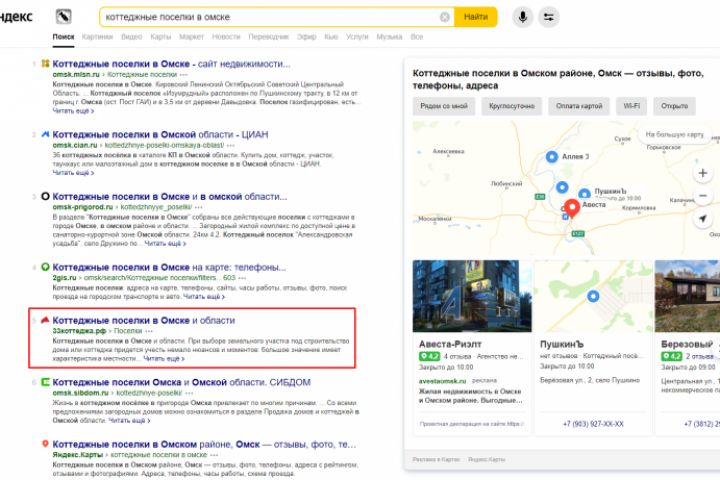Open the ПушкинЪ map thumbnail

click(593, 296)
